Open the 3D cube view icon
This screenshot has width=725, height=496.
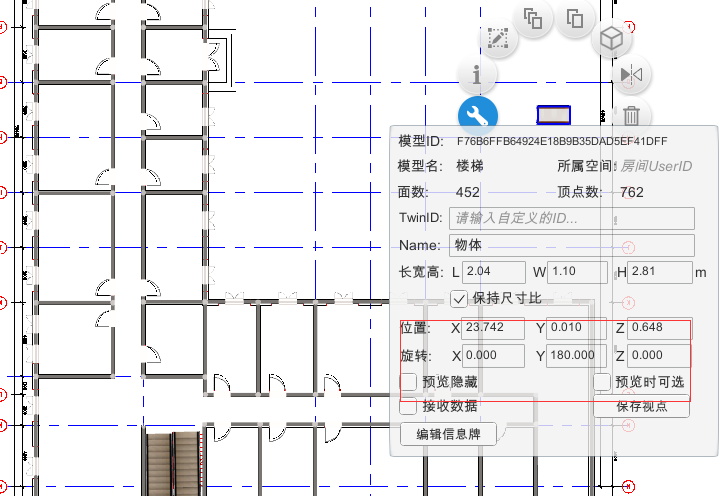point(611,38)
